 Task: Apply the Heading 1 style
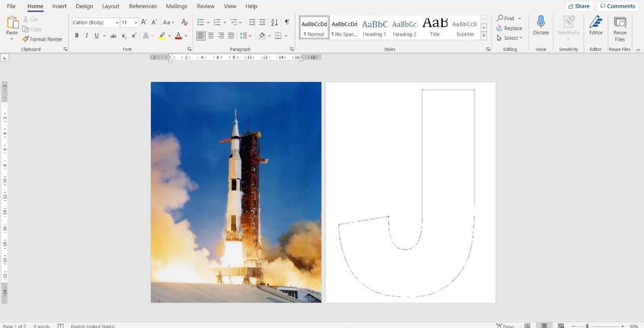pos(374,28)
